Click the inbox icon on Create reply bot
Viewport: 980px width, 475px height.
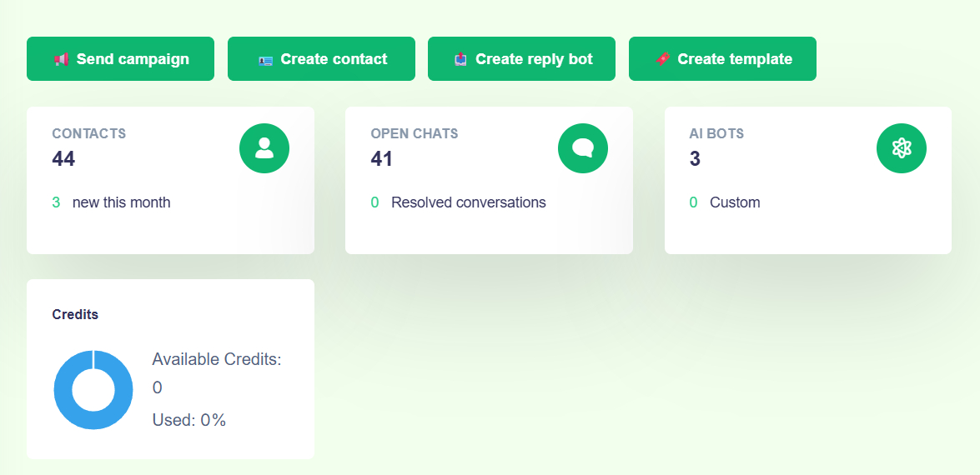coord(460,59)
